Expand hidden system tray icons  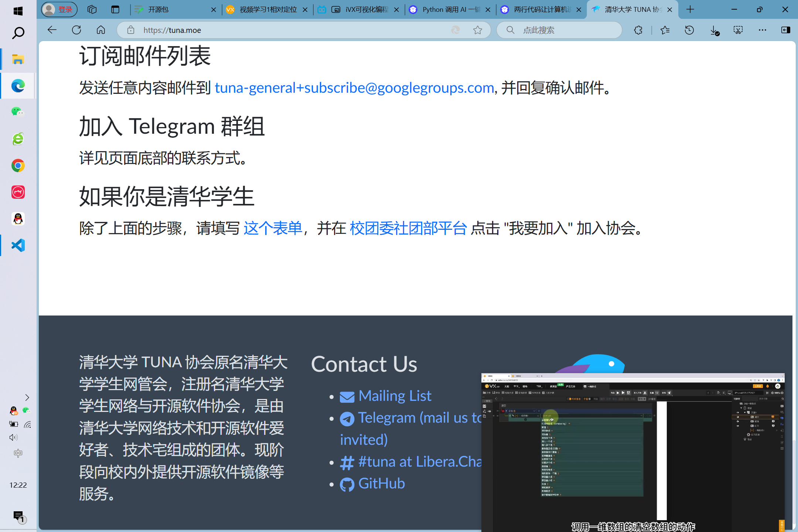pyautogui.click(x=27, y=398)
